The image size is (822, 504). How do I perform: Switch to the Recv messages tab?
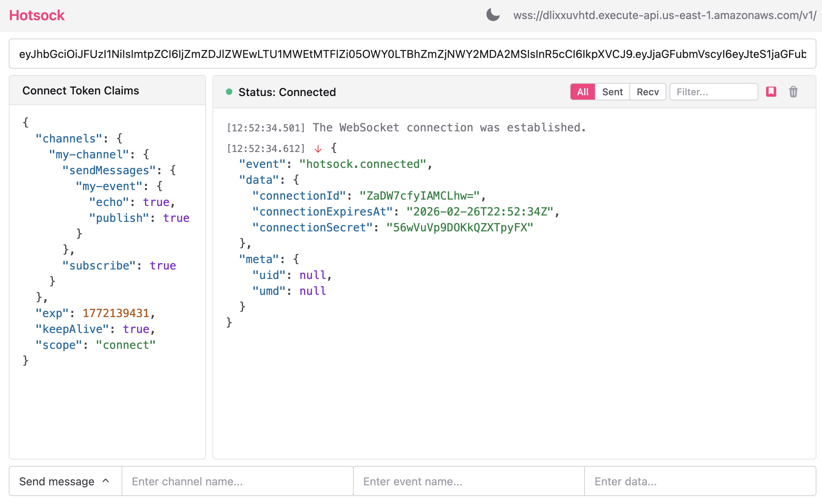click(x=648, y=92)
